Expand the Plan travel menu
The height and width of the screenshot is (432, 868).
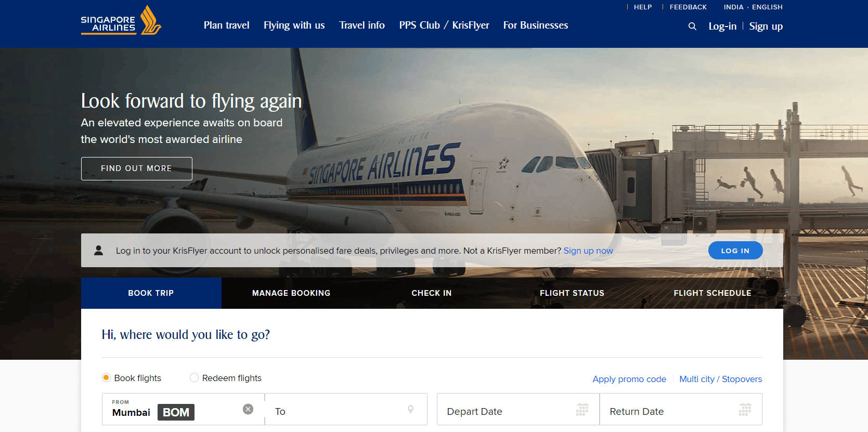[x=226, y=25]
